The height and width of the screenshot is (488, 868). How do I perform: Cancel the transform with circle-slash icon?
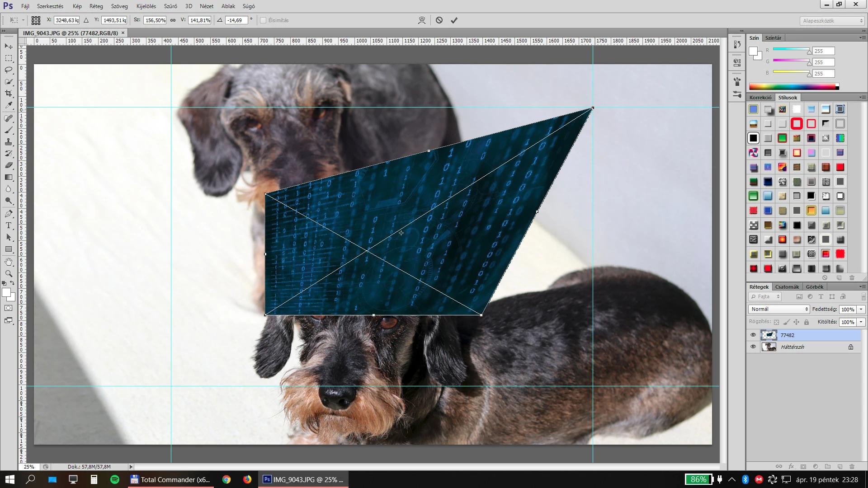(x=439, y=20)
